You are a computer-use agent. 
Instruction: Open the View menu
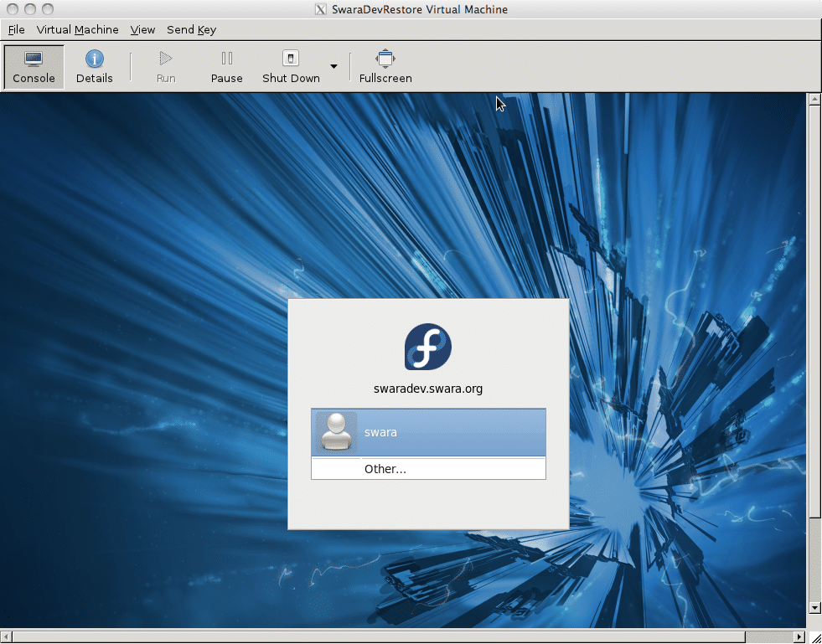pos(142,29)
